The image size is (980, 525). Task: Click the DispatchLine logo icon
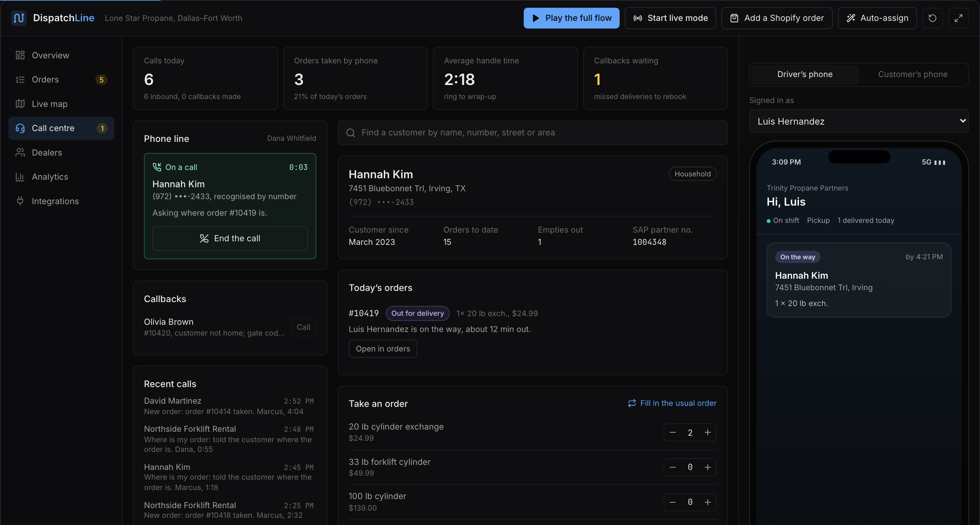pyautogui.click(x=19, y=18)
